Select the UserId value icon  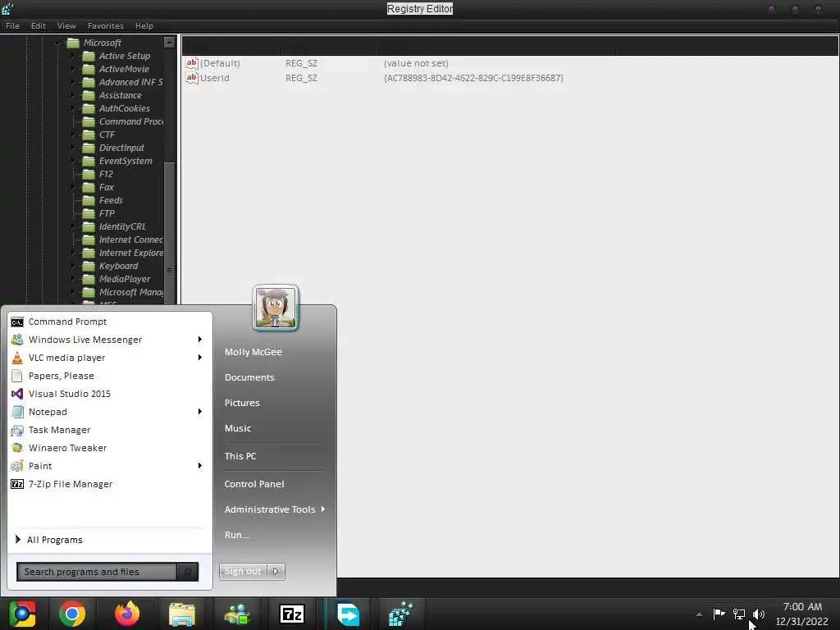tap(191, 78)
